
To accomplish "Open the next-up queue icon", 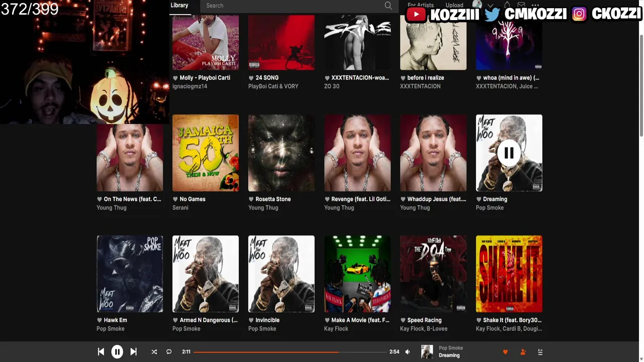I will click(540, 352).
